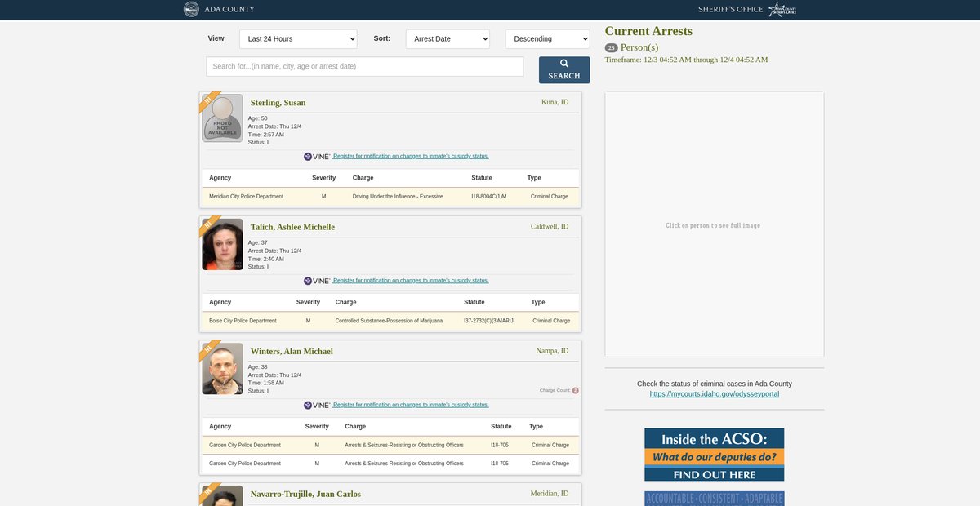Click statute I37-2732(C)(3)MARIJ
Viewport: 980px width, 506px height.
(488, 321)
